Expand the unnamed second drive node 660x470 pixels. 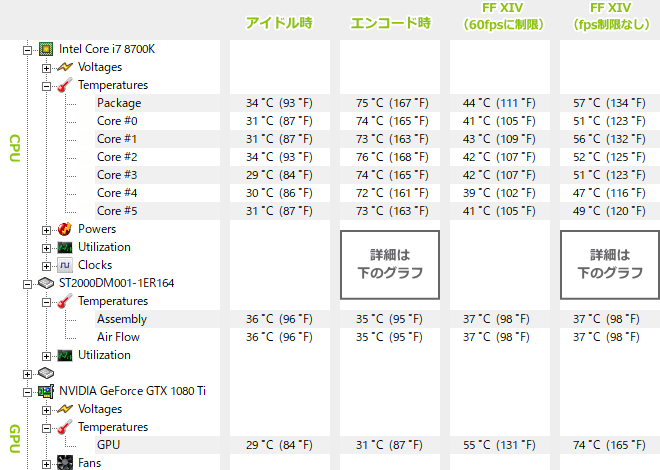[x=27, y=374]
